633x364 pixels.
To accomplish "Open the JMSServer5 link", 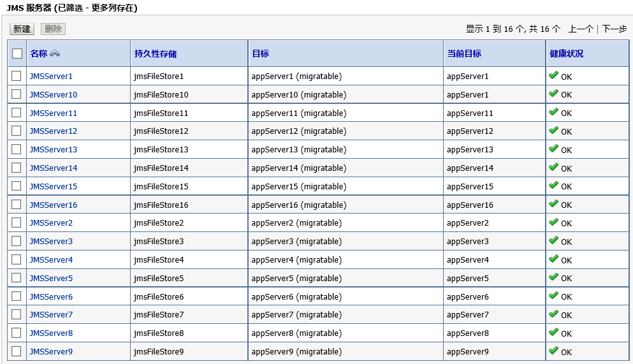I will coord(51,279).
